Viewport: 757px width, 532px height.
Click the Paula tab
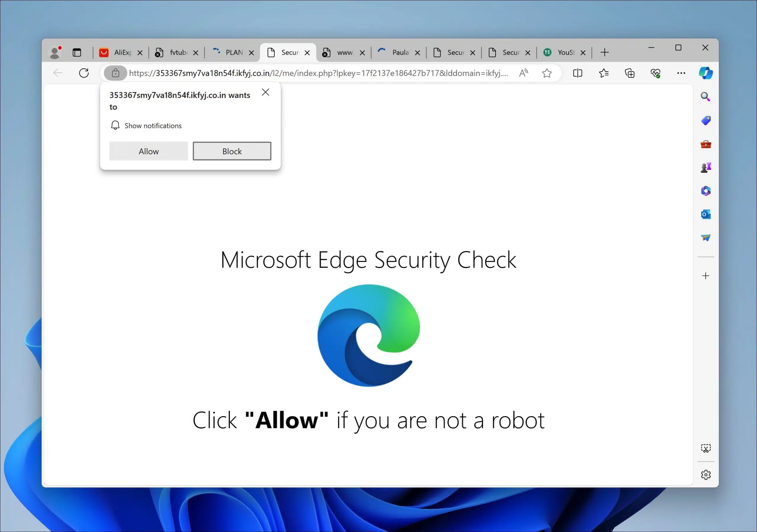(x=399, y=52)
